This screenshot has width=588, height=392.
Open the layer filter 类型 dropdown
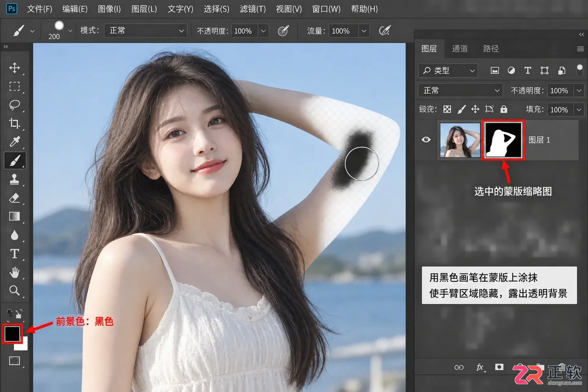448,70
